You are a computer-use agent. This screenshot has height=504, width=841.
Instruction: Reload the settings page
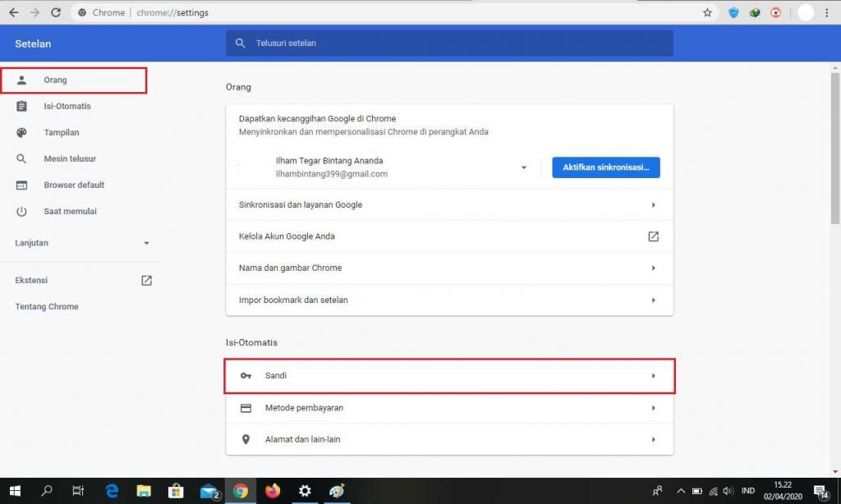pos(56,12)
